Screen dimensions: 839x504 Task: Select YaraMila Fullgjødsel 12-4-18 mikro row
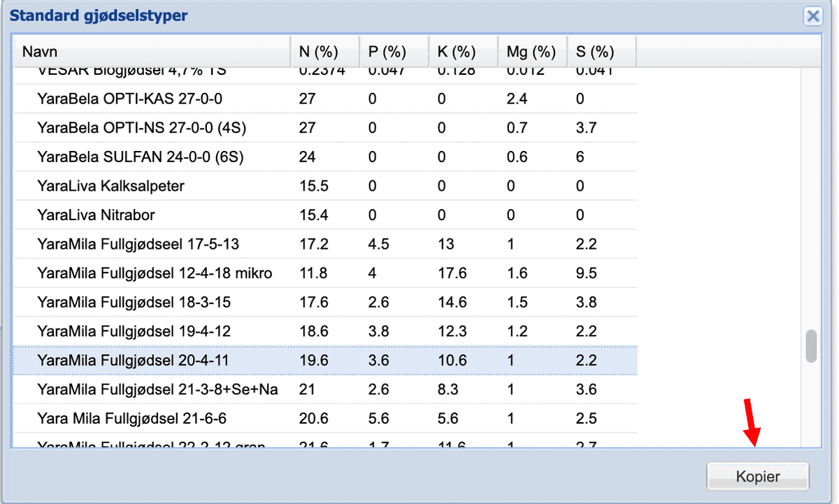coord(325,273)
